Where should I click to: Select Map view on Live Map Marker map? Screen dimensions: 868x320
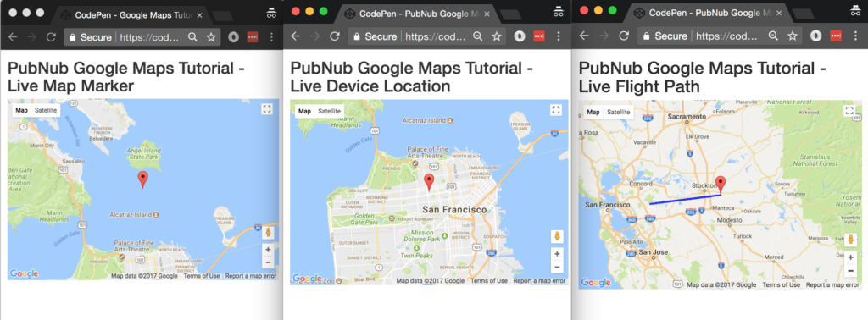click(21, 110)
